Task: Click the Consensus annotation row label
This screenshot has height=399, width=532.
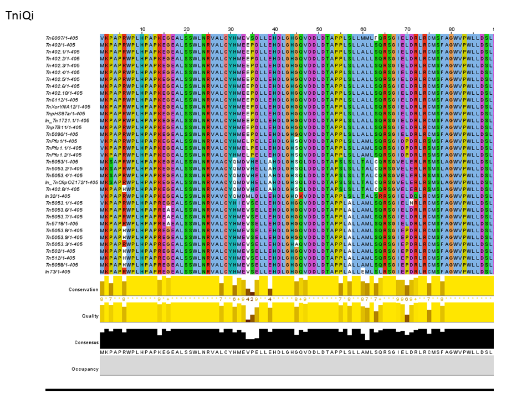Action: point(86,342)
